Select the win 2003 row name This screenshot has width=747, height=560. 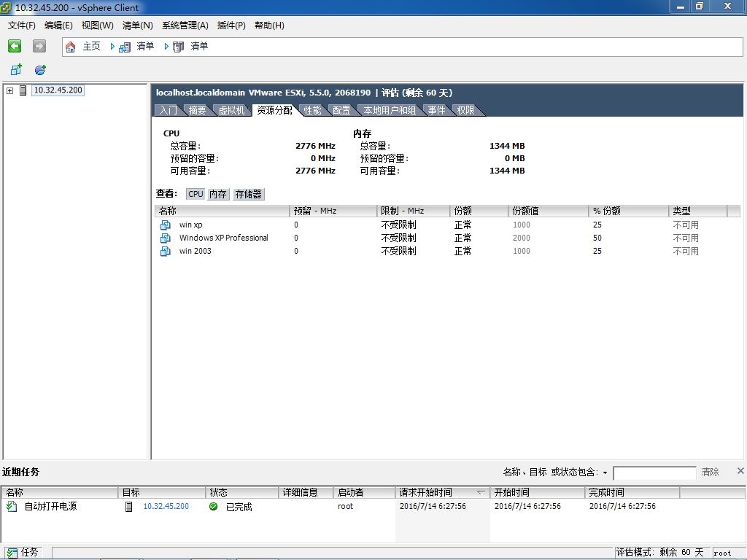click(x=195, y=251)
